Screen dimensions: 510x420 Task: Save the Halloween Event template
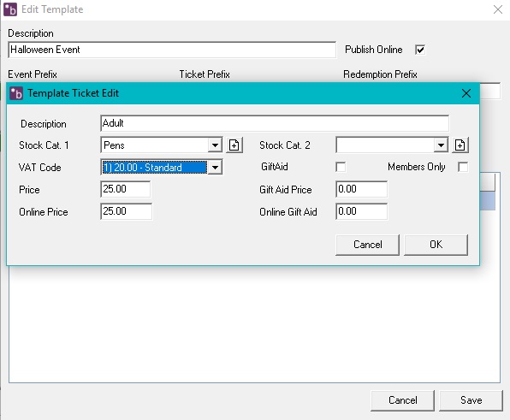[x=471, y=400]
